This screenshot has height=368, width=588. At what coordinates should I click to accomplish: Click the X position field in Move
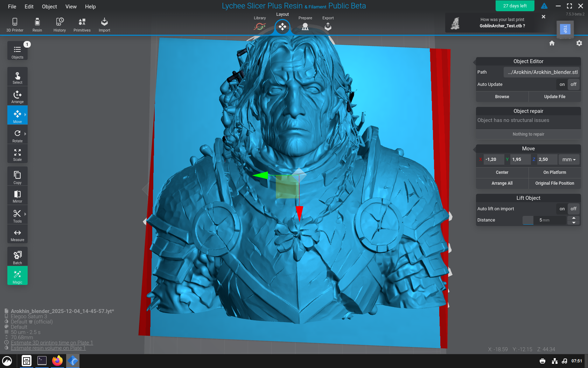point(494,159)
